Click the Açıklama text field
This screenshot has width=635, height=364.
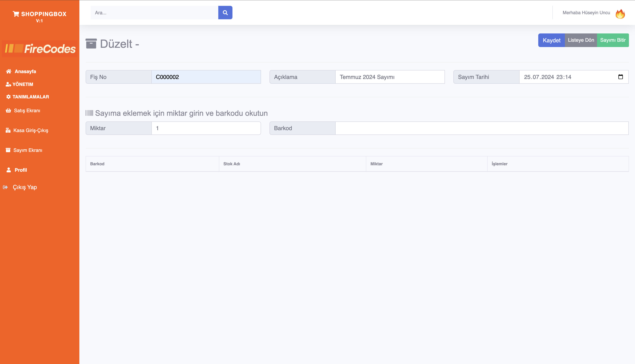click(x=390, y=77)
